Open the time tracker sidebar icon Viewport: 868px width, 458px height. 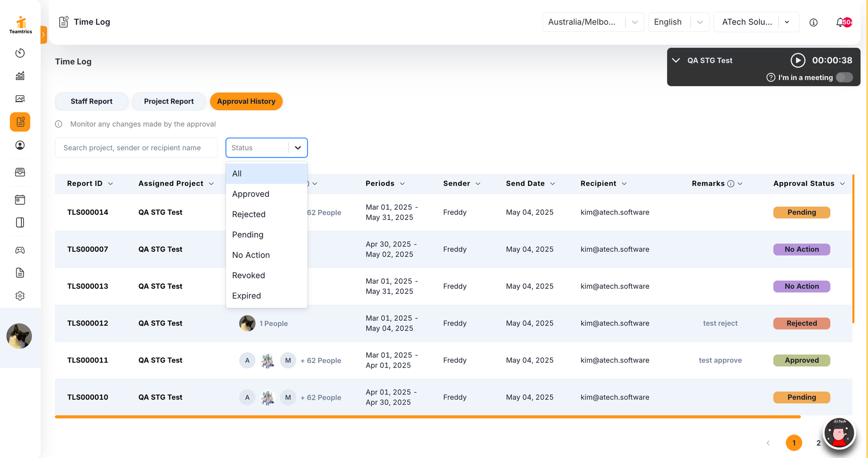[20, 53]
